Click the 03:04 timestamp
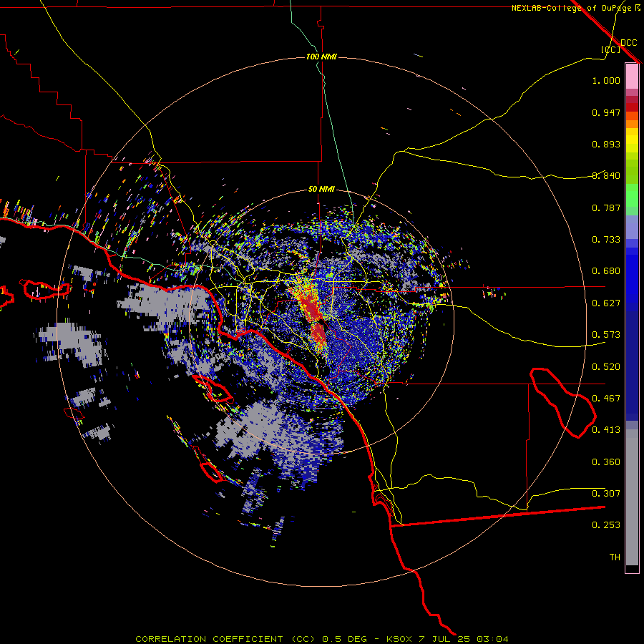 tap(492, 639)
